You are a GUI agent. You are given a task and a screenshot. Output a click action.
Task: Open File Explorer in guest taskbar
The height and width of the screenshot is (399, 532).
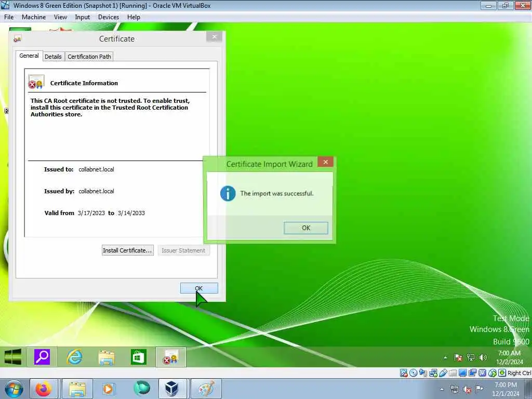pos(106,357)
